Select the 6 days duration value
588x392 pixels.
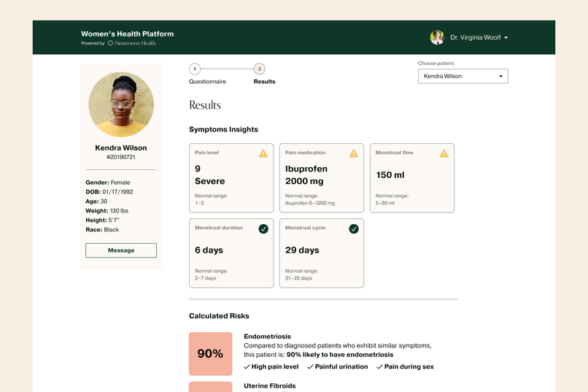pyautogui.click(x=209, y=250)
